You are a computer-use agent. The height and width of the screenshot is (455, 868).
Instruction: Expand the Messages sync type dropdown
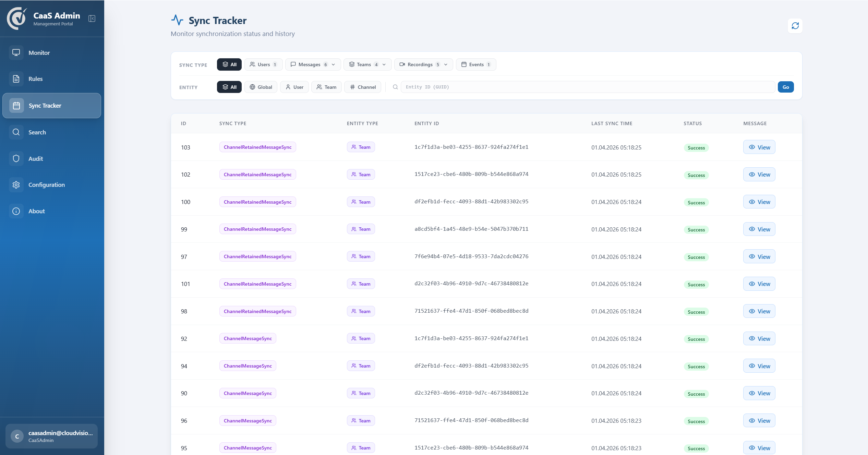point(333,64)
